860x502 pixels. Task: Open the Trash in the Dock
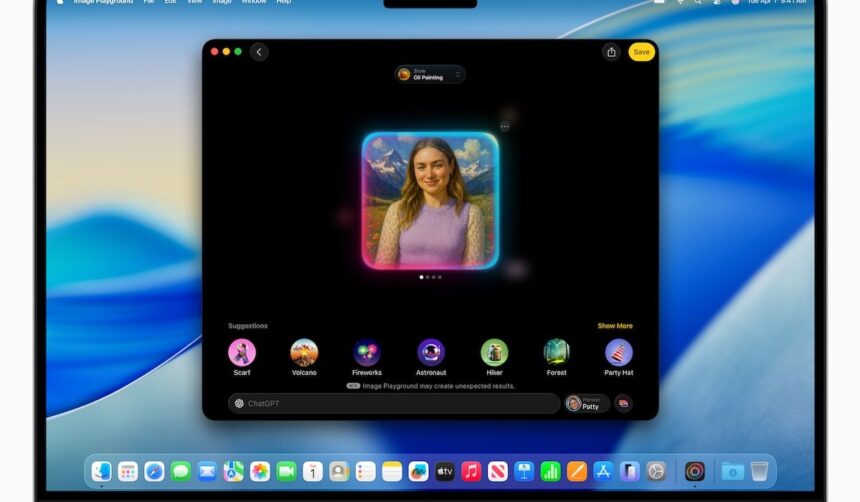(x=759, y=471)
